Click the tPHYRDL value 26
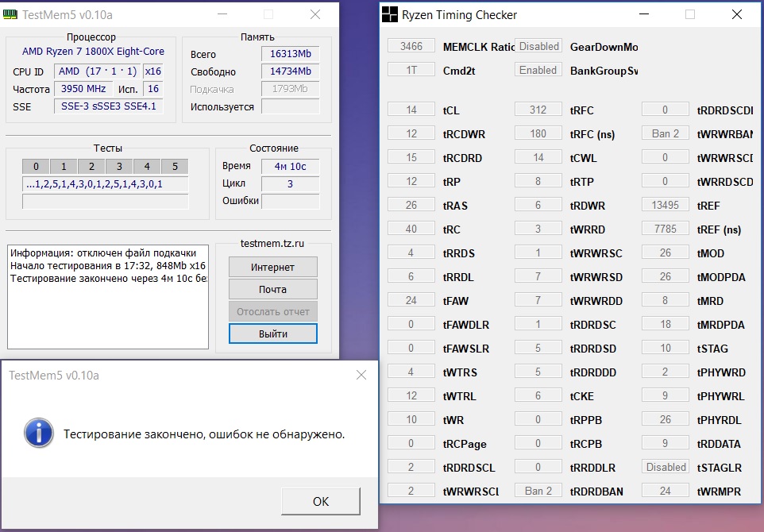This screenshot has width=764, height=532. [666, 419]
